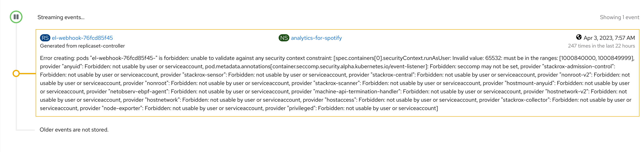Open the analytics-for-spotify namespace link

tap(316, 38)
